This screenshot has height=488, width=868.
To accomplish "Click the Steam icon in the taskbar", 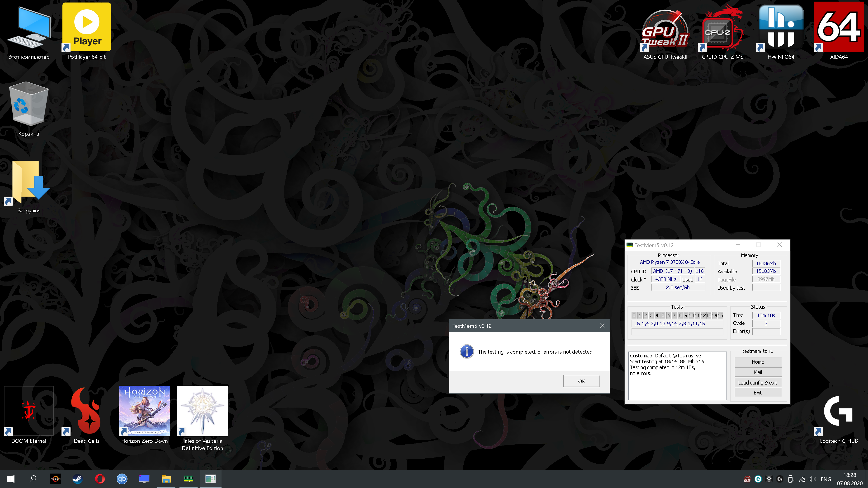I will coord(78,479).
